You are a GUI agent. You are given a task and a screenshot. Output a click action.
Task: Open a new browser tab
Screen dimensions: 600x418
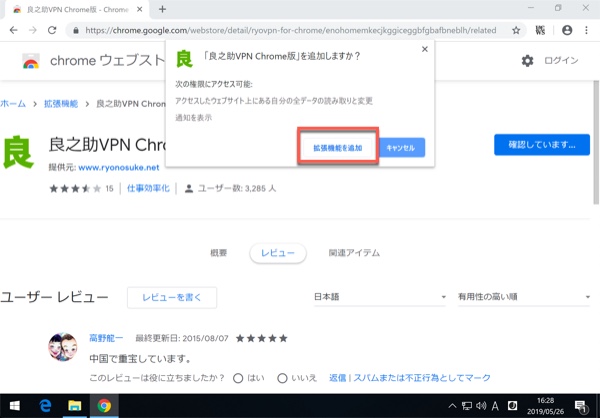[162, 9]
